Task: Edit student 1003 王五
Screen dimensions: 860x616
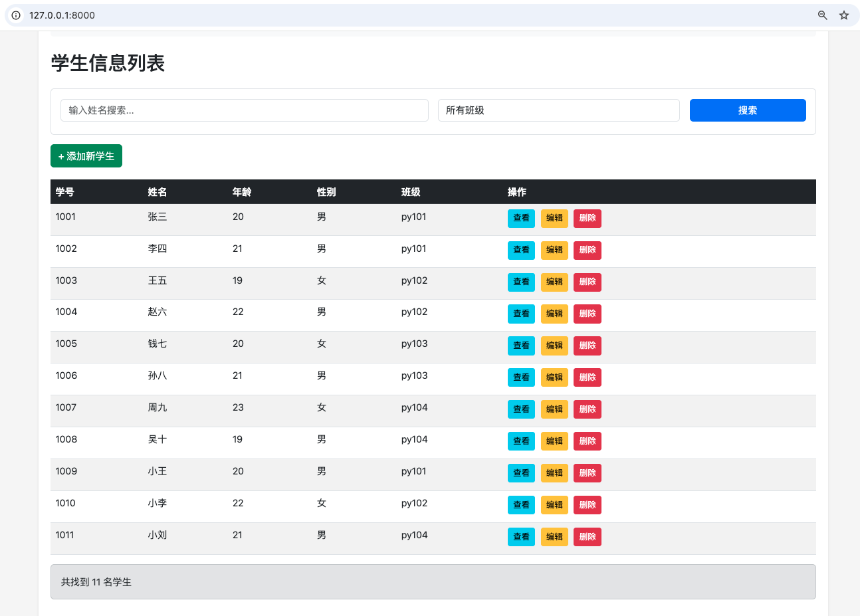Action: pos(554,282)
